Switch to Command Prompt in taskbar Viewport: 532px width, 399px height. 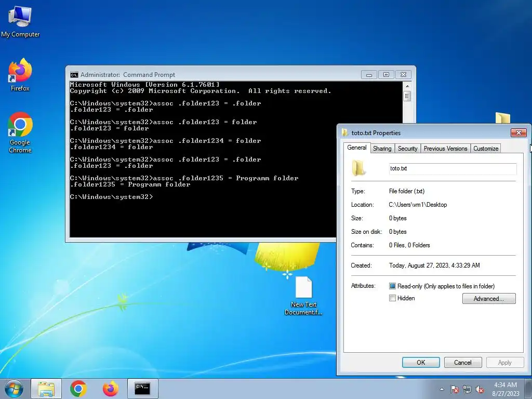coord(142,389)
